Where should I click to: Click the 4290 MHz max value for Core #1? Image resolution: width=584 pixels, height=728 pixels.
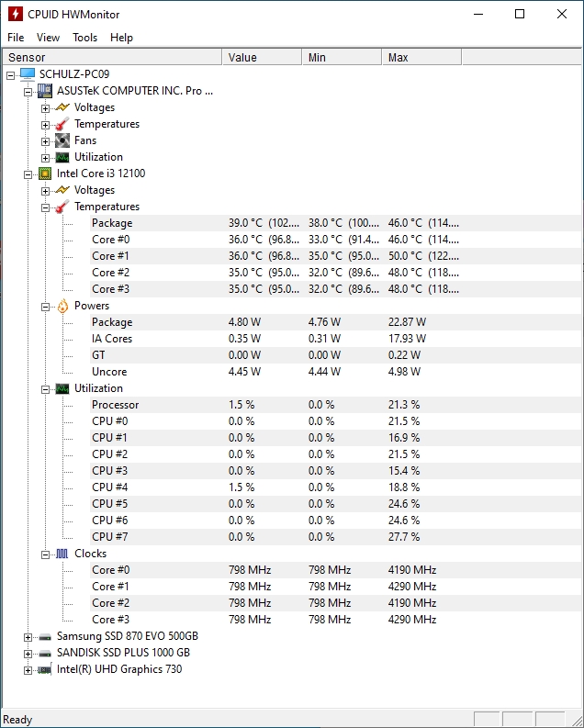tap(412, 587)
